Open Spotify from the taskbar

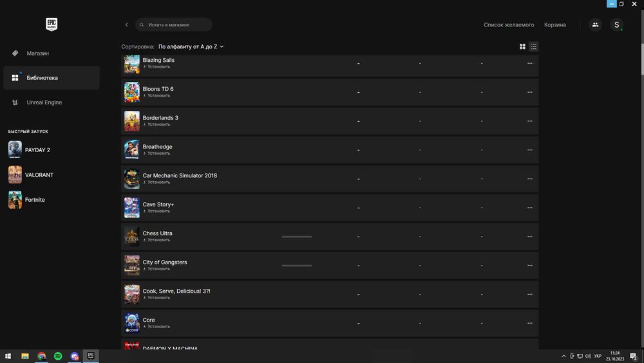coord(58,356)
